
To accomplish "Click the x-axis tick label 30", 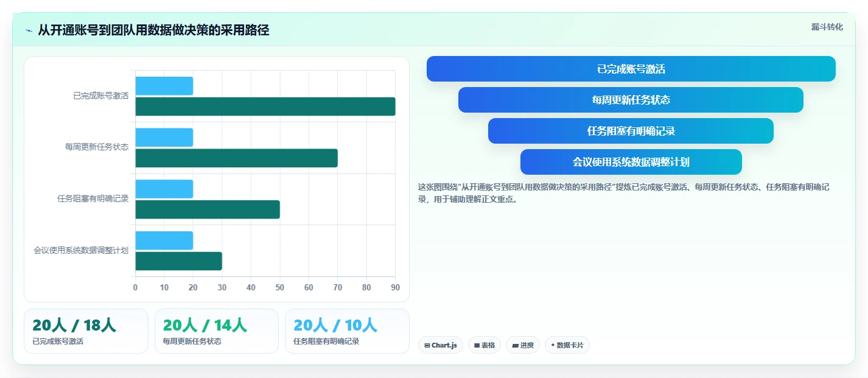I will point(222,287).
